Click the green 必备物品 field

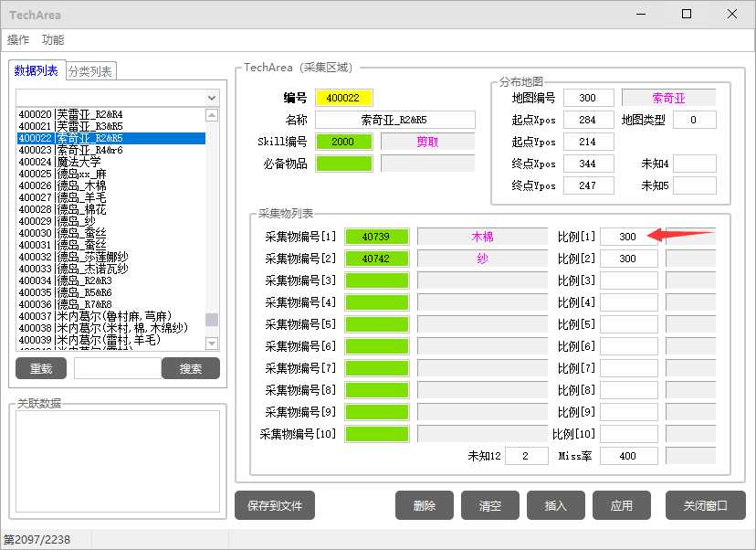click(x=343, y=164)
